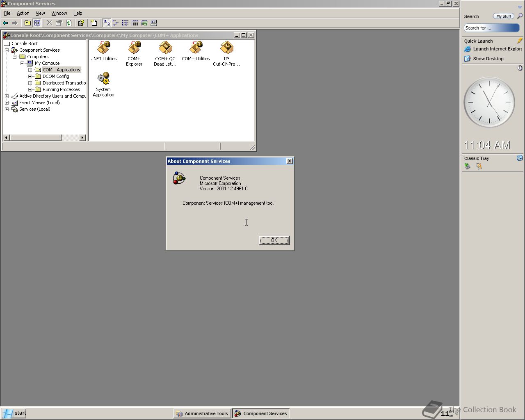Click the keys Classic Tray icon
The height and width of the screenshot is (420, 525).
(479, 166)
